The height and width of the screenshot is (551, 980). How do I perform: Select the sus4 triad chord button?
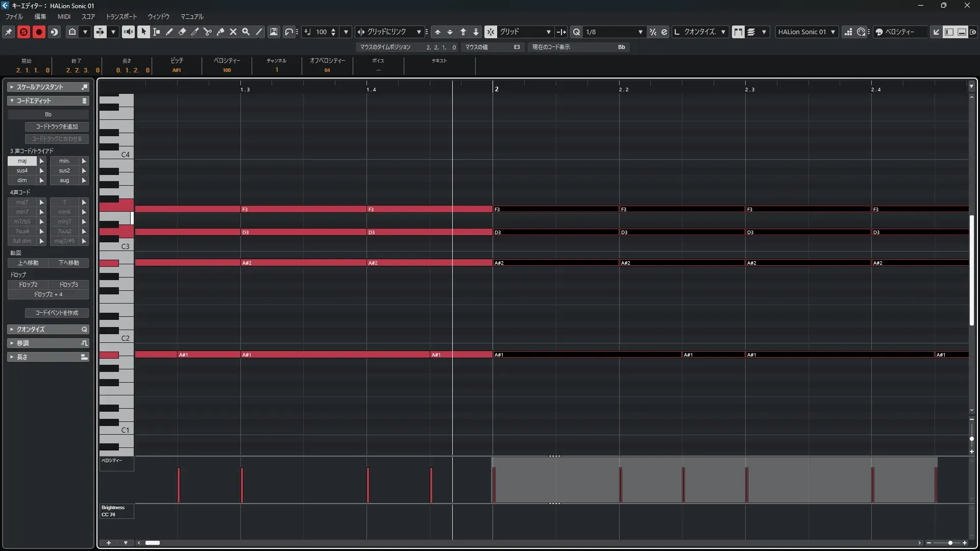tap(22, 170)
